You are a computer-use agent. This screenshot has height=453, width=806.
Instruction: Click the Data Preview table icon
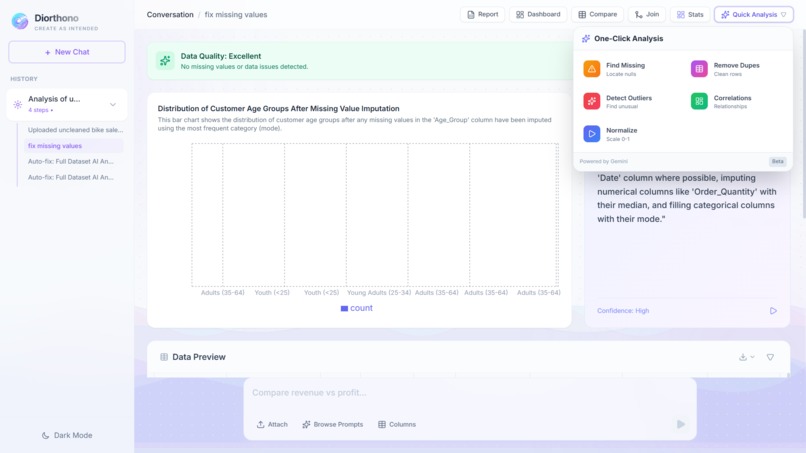(x=164, y=357)
